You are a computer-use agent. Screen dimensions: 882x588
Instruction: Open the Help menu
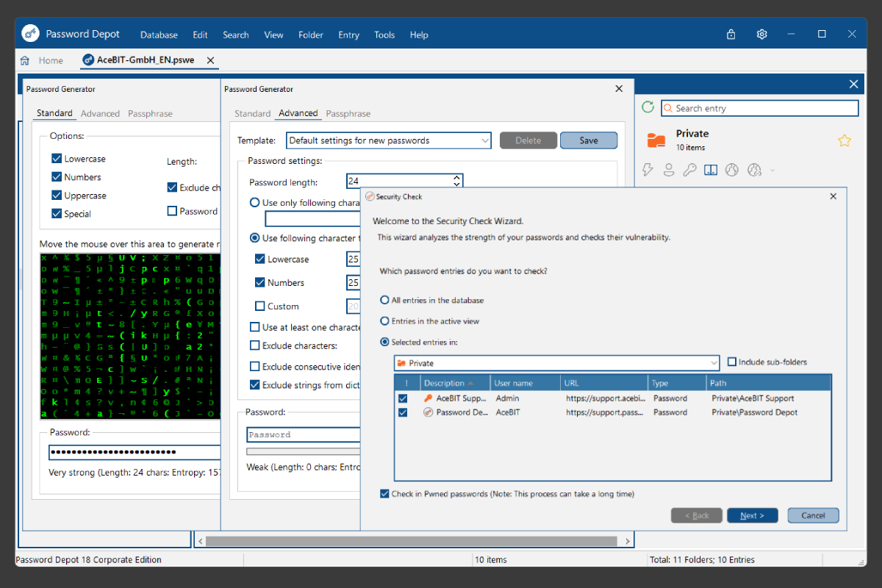419,35
